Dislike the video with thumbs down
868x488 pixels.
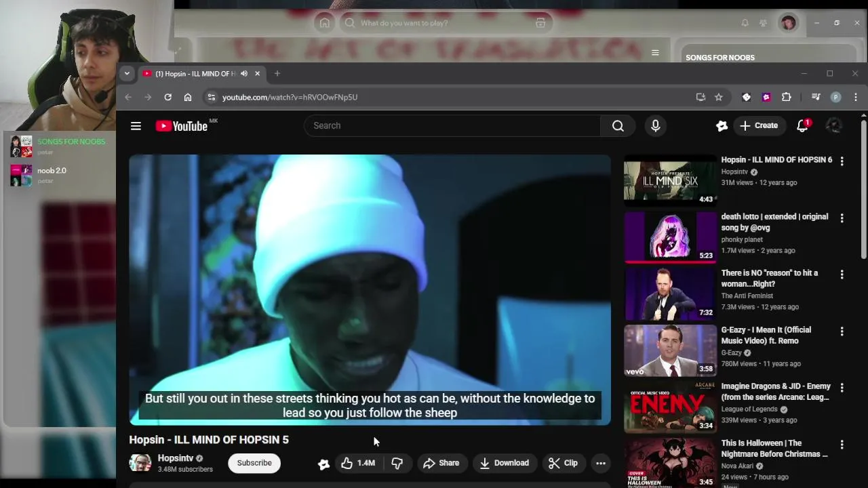tap(397, 463)
